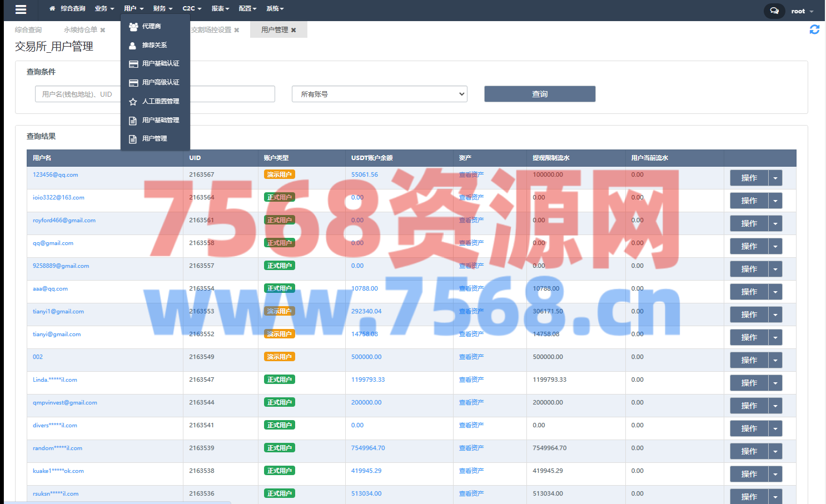The image size is (826, 504).
Task: Click the hamburger menu icon
Action: coord(21,9)
